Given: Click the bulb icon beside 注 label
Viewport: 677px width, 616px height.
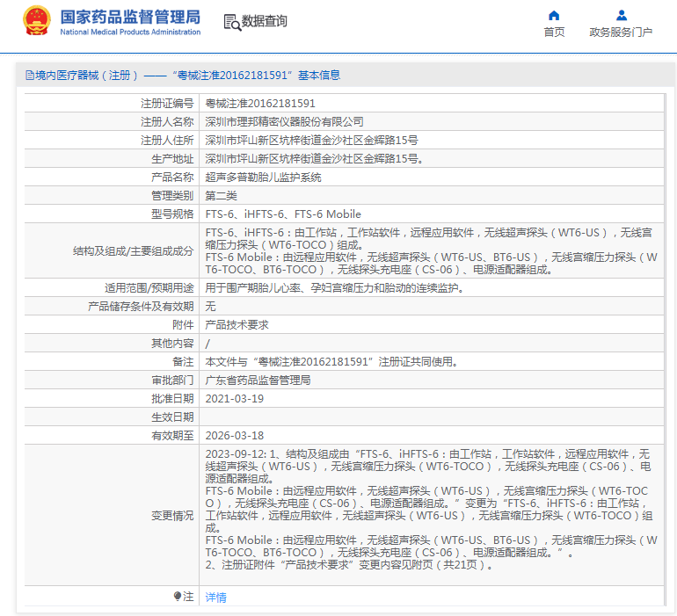Looking at the screenshot, I should (x=178, y=597).
